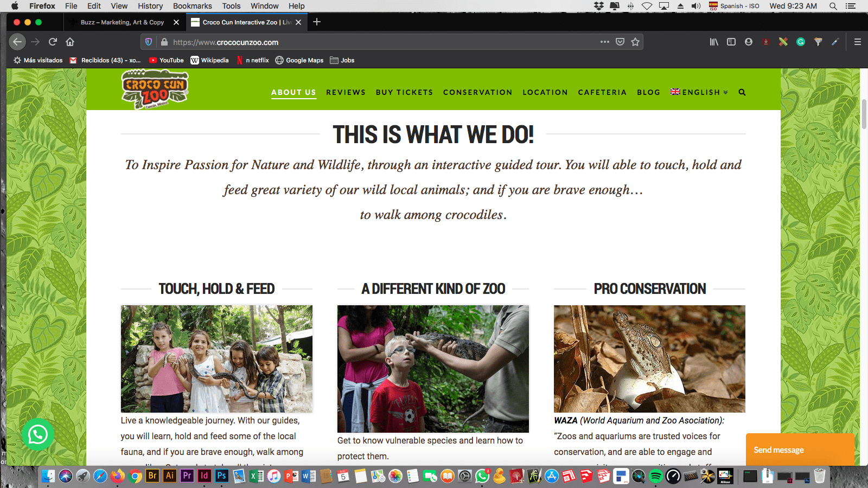Open Firefox Library icon in toolbar
The image size is (868, 488).
coord(714,42)
